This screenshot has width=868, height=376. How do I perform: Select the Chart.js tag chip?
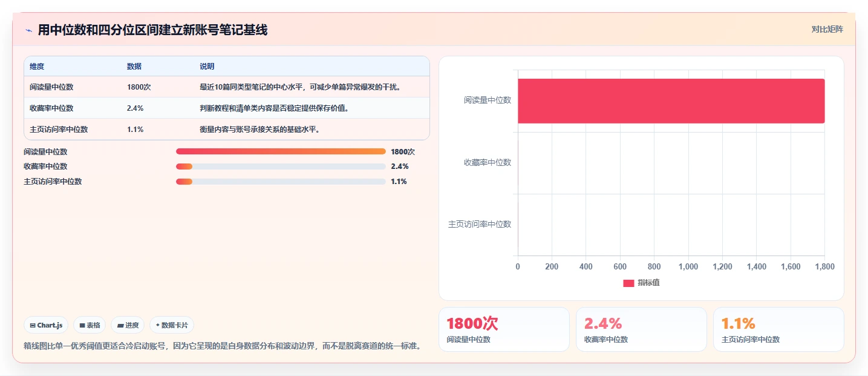tap(47, 325)
